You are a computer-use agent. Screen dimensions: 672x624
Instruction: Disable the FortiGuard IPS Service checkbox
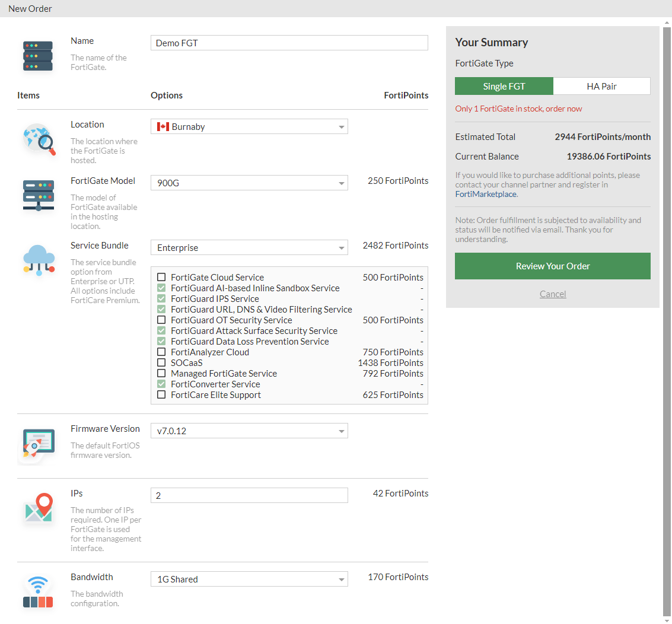[161, 298]
